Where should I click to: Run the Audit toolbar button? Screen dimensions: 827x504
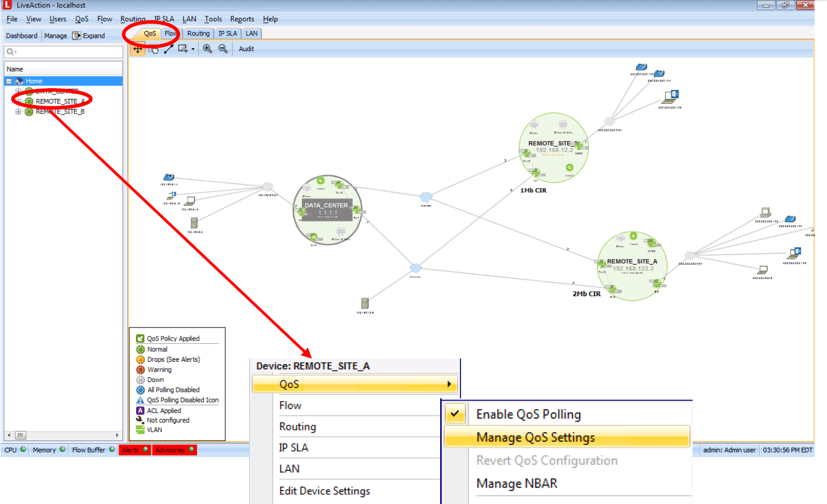coord(246,49)
